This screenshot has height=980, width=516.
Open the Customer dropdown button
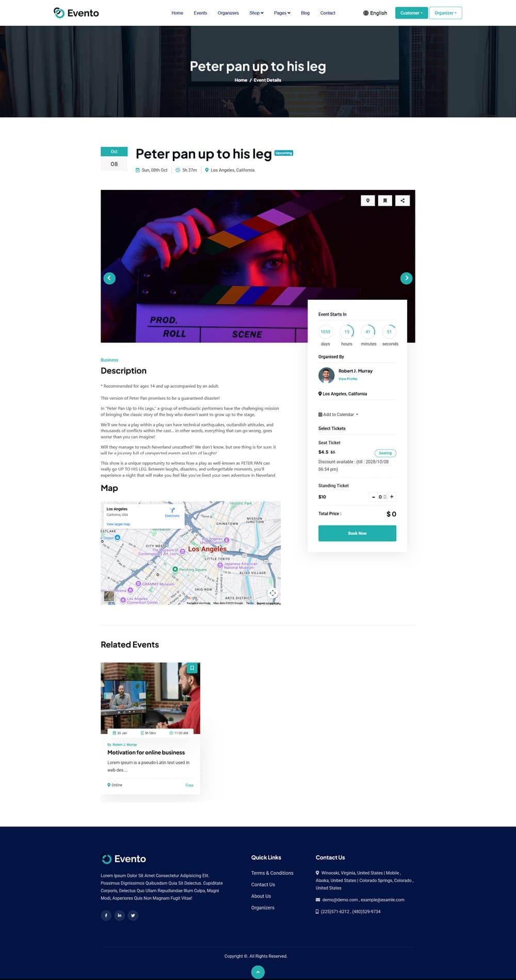click(x=411, y=13)
